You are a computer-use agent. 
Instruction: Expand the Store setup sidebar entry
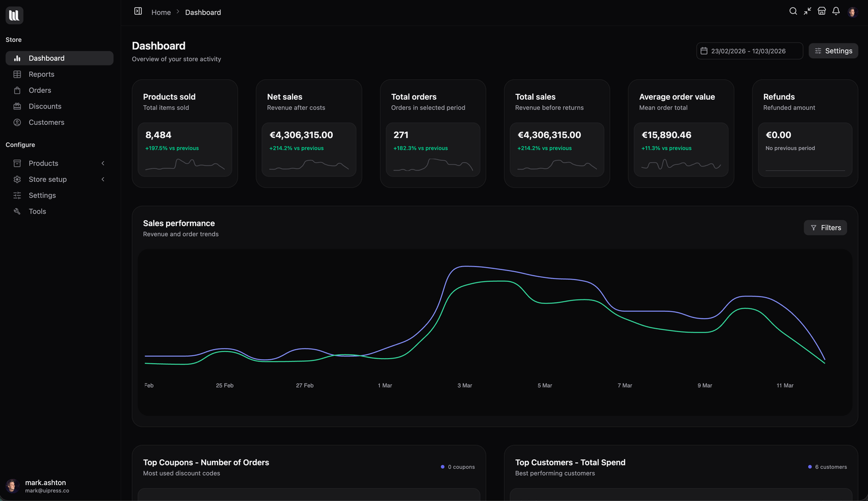click(59, 179)
